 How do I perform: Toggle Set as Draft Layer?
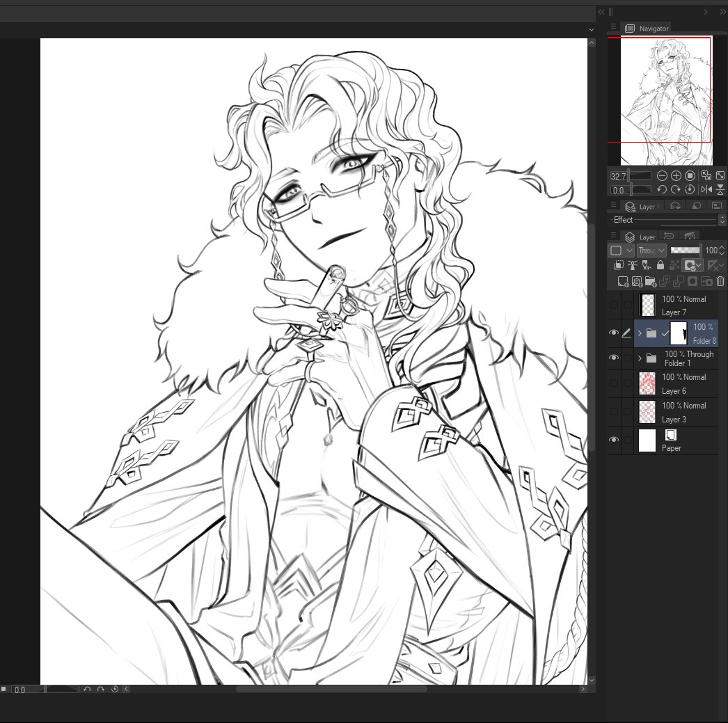[x=647, y=265]
